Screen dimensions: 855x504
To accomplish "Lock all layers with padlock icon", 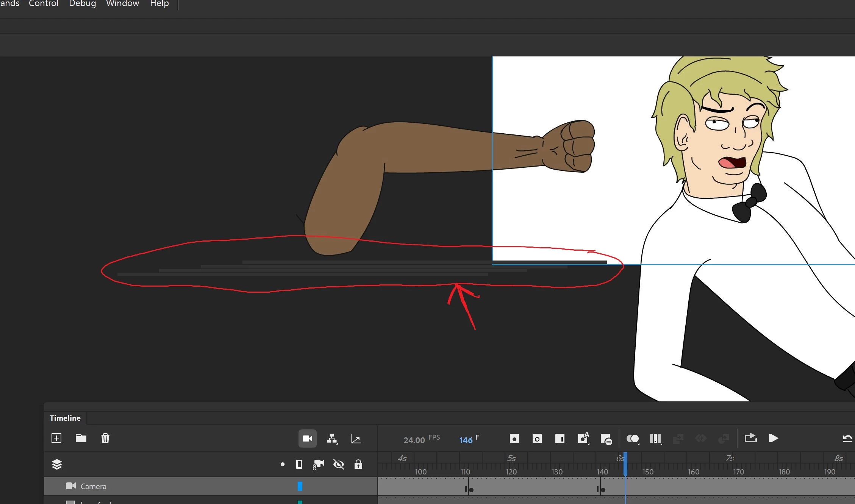I will (358, 464).
